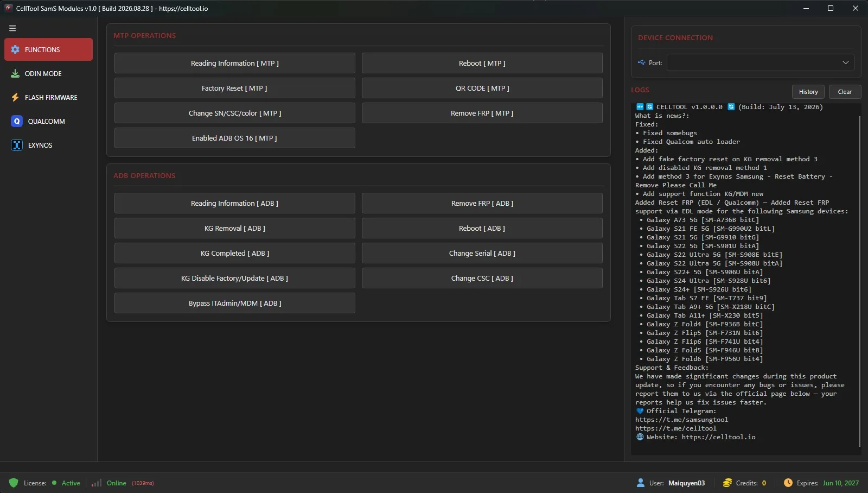This screenshot has width=868, height=493.
Task: Start KG Removal [ ADB ]
Action: pyautogui.click(x=234, y=228)
